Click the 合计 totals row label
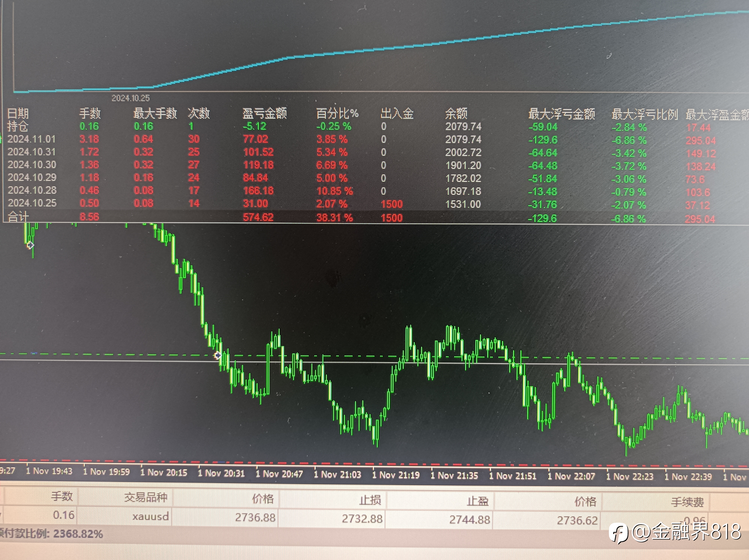 18,217
